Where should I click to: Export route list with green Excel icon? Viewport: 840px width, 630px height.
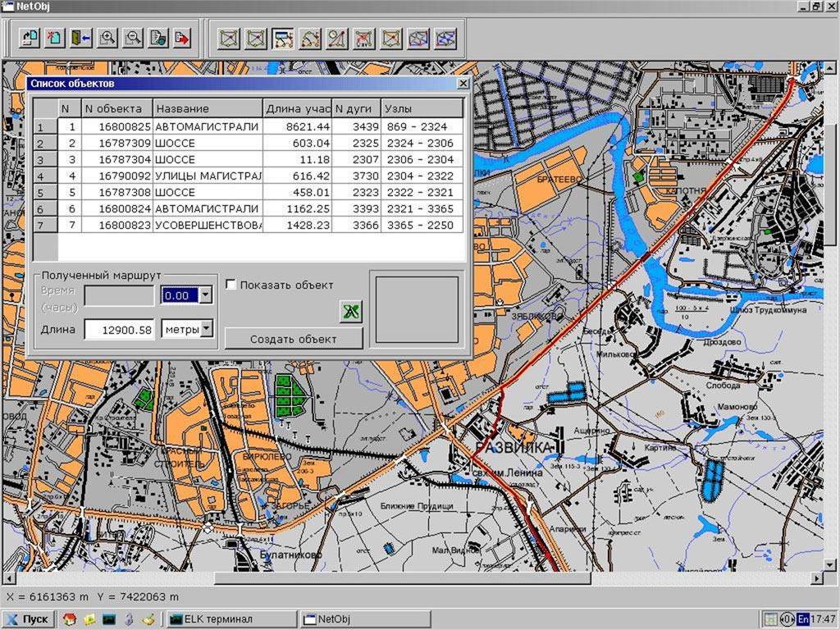click(x=351, y=311)
